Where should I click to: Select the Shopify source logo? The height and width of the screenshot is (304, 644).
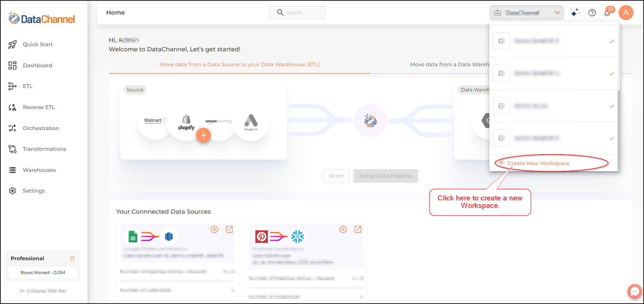pyautogui.click(x=186, y=123)
